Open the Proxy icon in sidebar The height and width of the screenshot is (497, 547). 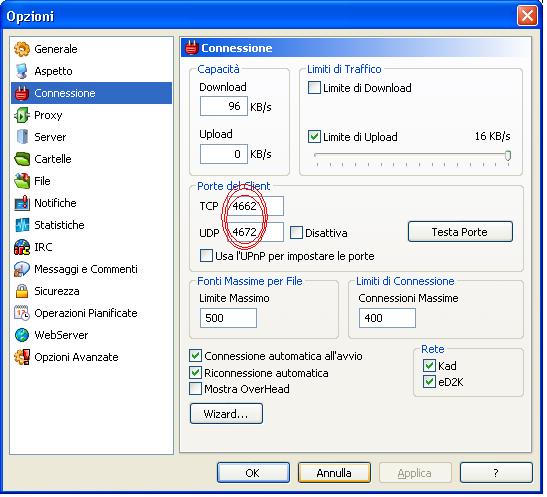[x=22, y=115]
